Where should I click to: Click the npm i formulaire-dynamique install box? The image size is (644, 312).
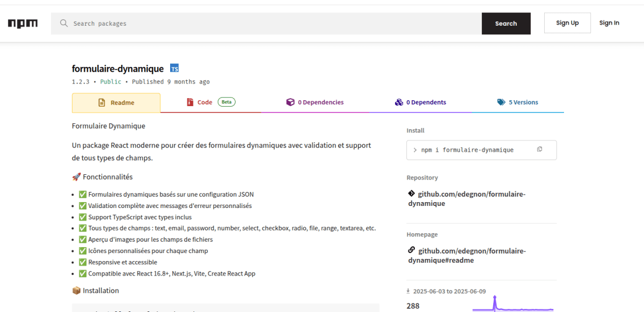point(481,150)
